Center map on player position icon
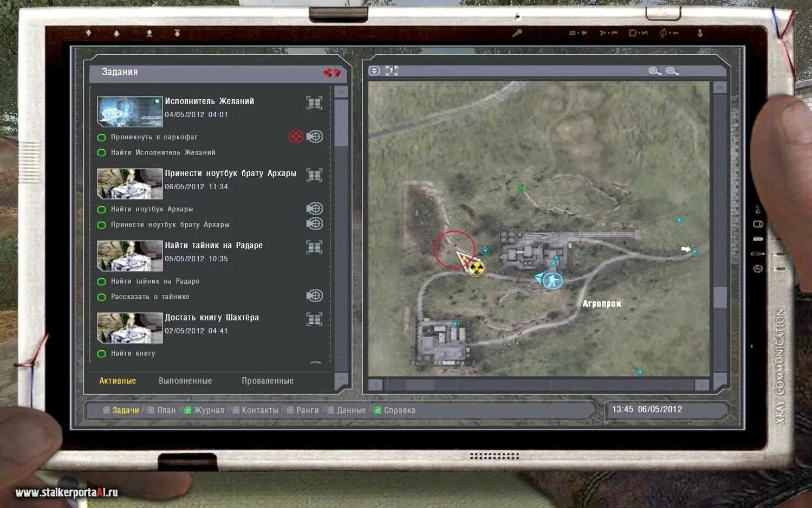The height and width of the screenshot is (508, 812). coord(392,71)
